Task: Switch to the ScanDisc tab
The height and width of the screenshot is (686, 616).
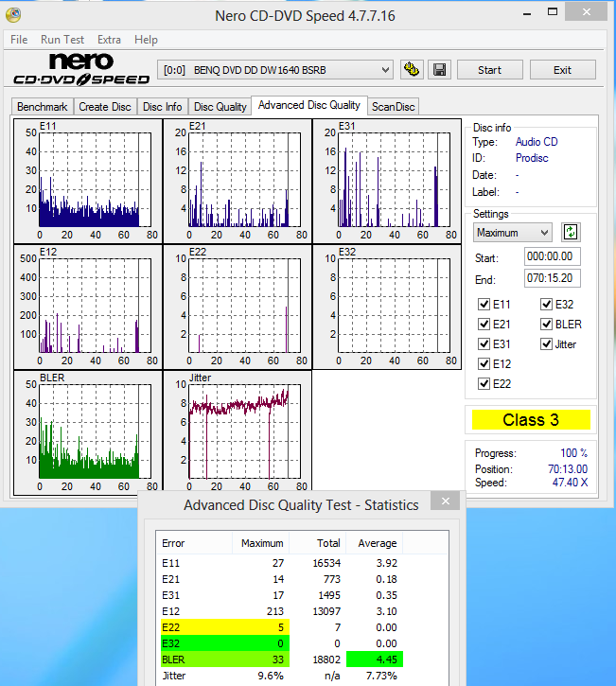Action: pyautogui.click(x=393, y=107)
